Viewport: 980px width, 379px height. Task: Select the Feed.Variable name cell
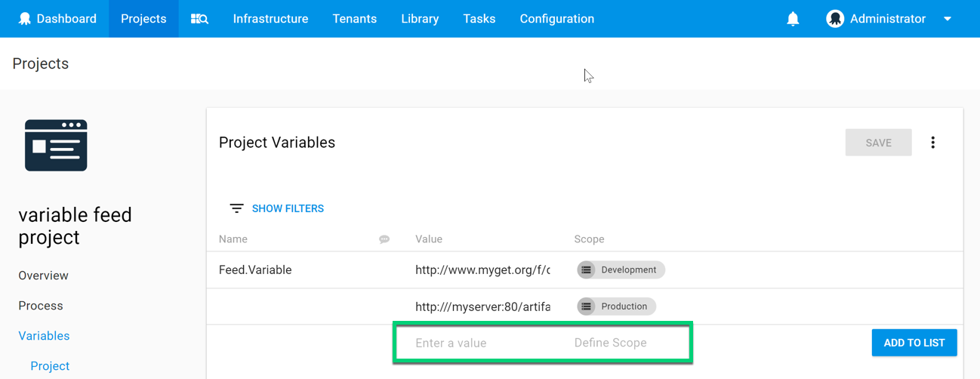[x=255, y=270]
